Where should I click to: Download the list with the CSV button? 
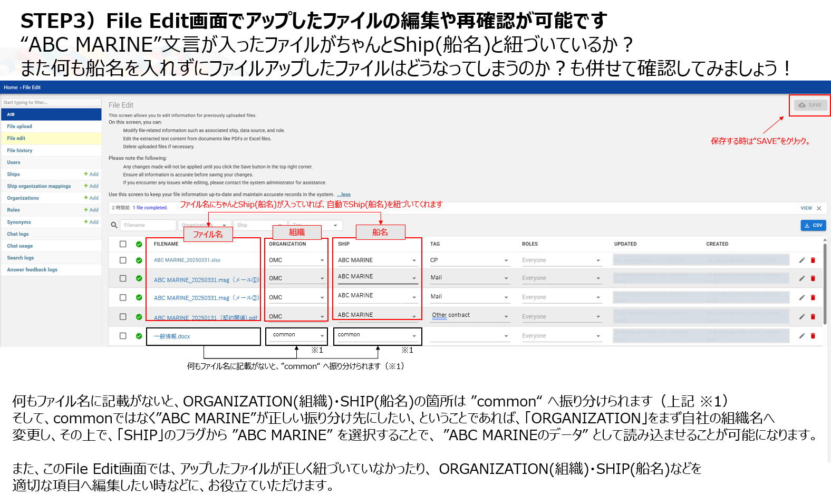pos(813,225)
